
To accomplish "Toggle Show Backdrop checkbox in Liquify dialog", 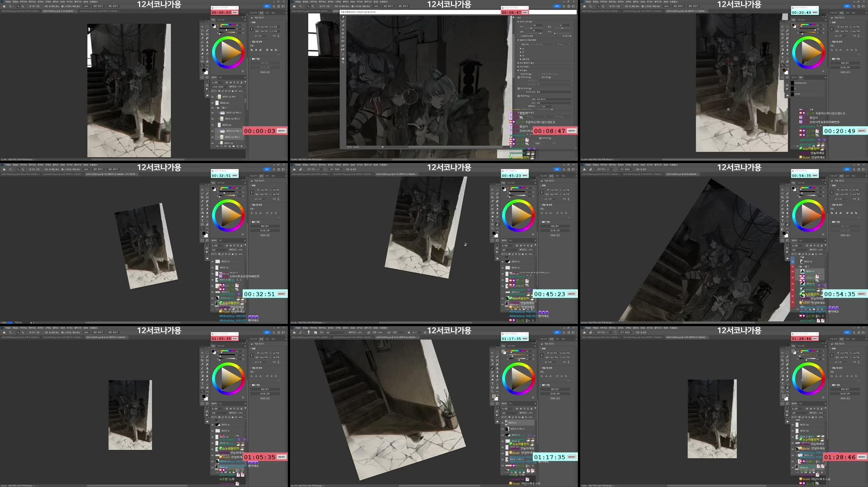I will pos(519,96).
